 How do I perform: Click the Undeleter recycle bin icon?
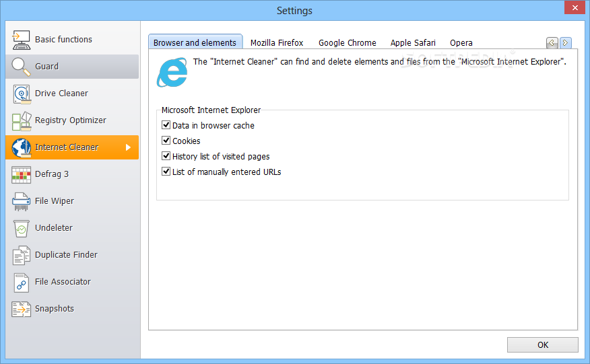(21, 228)
